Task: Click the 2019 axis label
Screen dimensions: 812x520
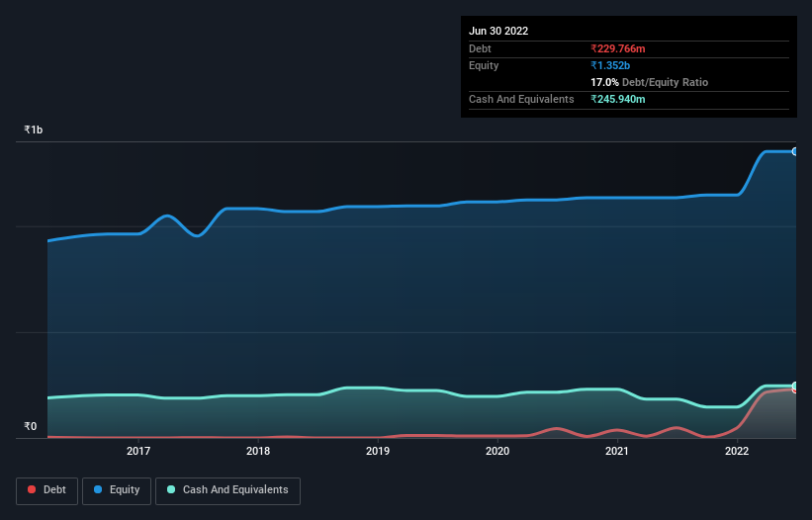Action: [x=378, y=451]
